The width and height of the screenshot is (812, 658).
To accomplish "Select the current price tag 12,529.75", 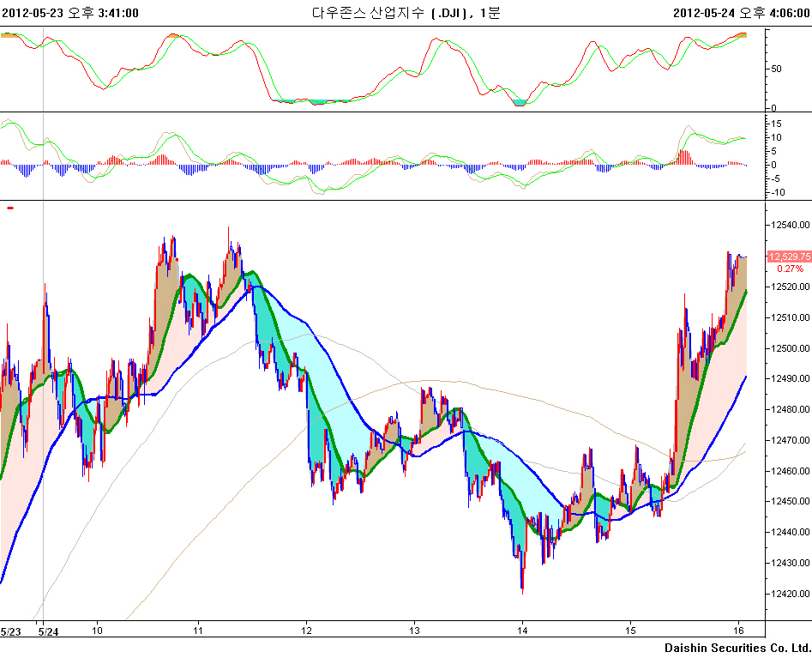I will pos(788,257).
